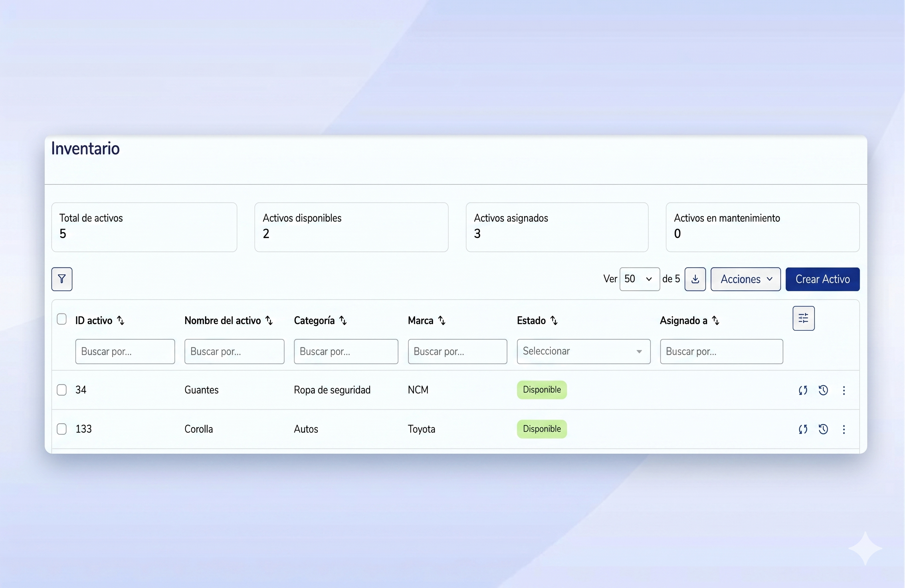This screenshot has height=588, width=905.
Task: Click the Disponible badge in Guantes row
Action: point(542,390)
